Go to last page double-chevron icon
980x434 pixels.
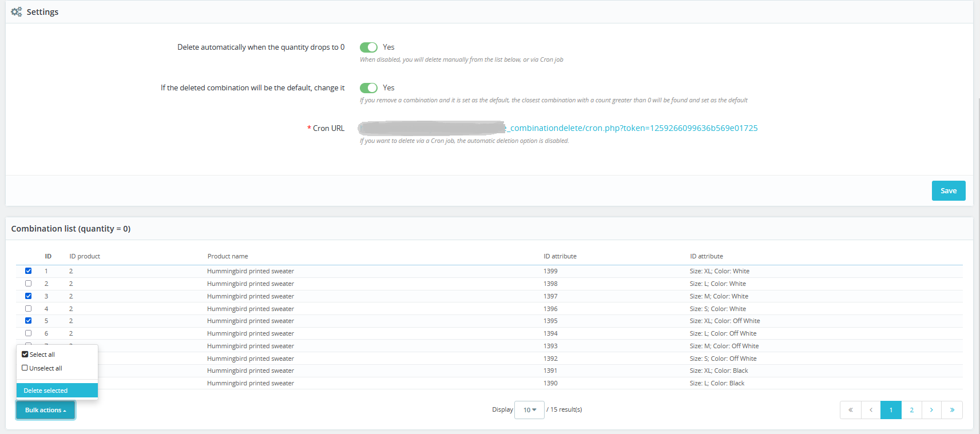pos(952,410)
